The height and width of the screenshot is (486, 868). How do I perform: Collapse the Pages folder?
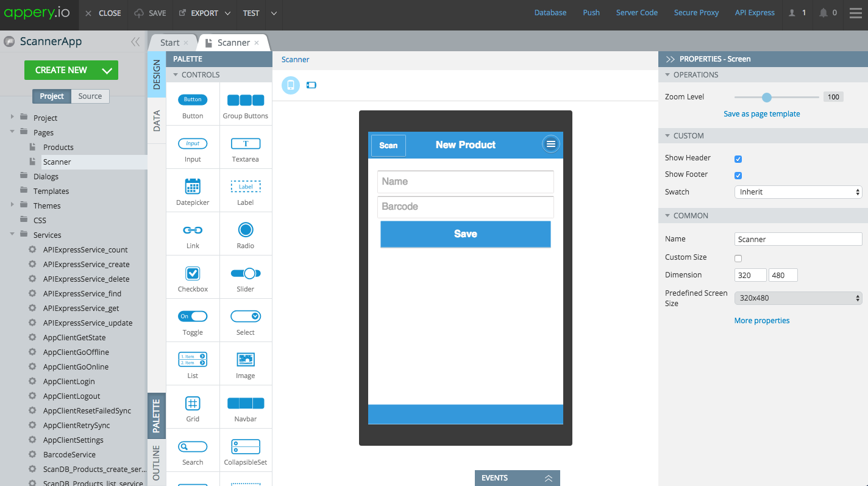pos(12,132)
